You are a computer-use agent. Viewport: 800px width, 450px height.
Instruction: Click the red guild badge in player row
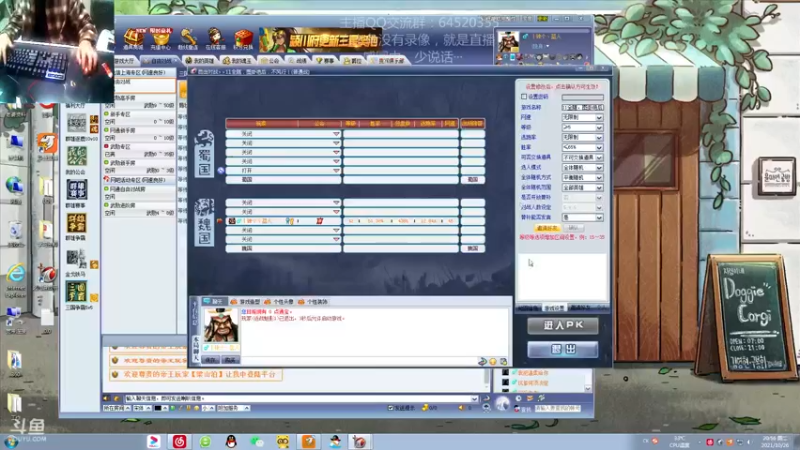[x=319, y=221]
